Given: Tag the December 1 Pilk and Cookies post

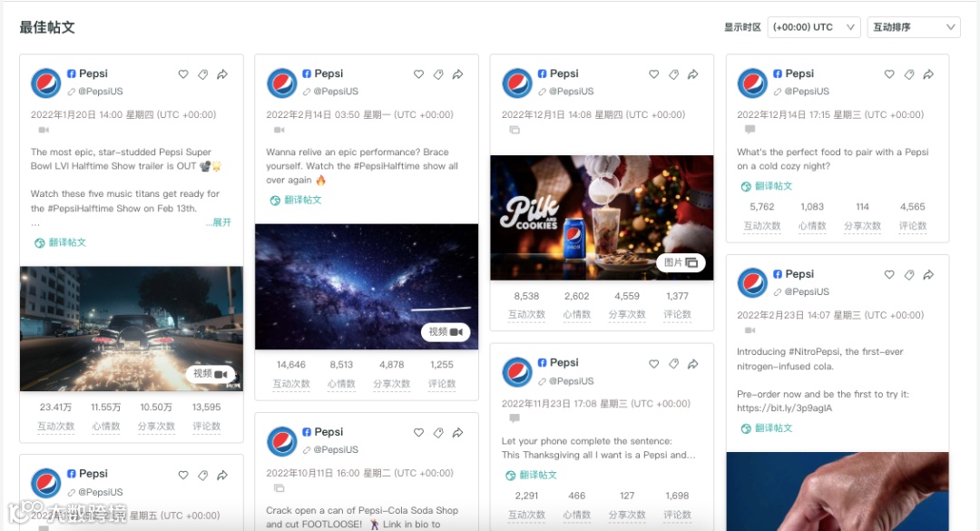Looking at the screenshot, I should click(673, 74).
